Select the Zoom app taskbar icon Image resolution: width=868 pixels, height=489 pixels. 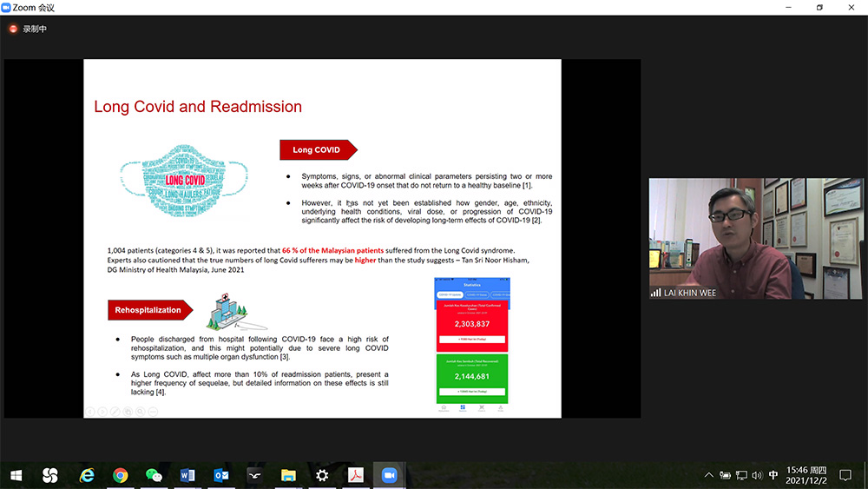(389, 475)
